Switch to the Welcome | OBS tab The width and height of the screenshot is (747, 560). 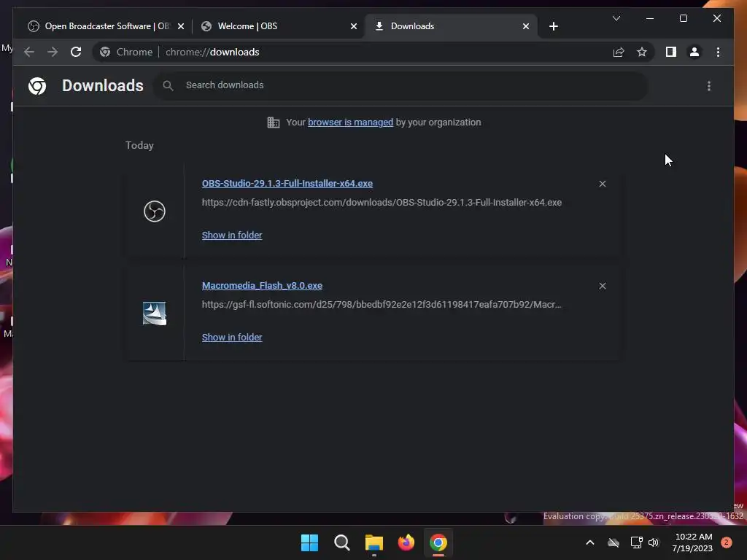tap(278, 26)
